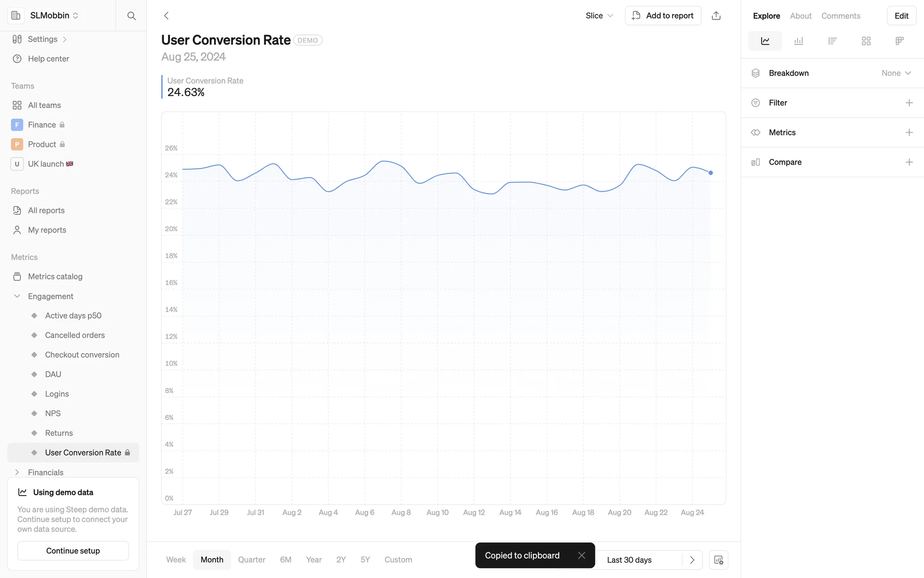Select the Week time granularity
The image size is (924, 578).
tap(176, 560)
